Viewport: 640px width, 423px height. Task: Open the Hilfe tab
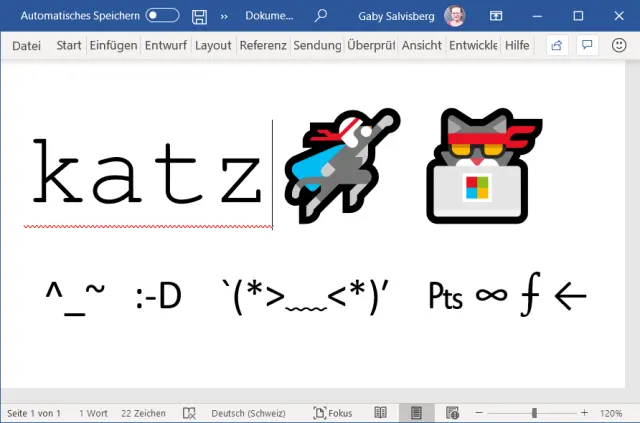(517, 45)
